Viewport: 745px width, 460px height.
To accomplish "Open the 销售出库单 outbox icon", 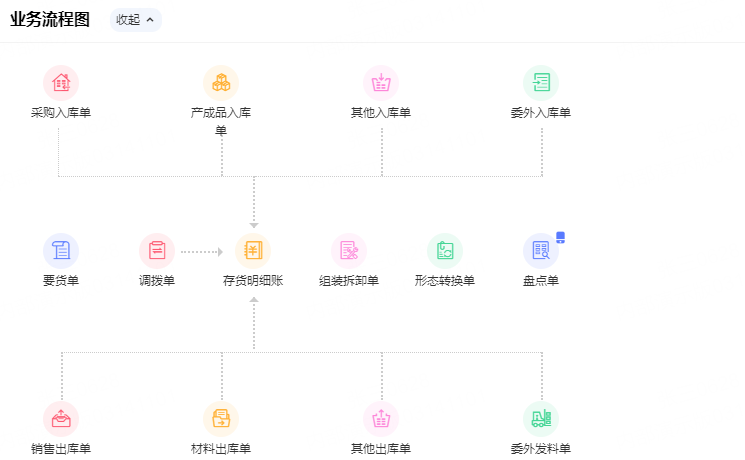I will pyautogui.click(x=61, y=419).
